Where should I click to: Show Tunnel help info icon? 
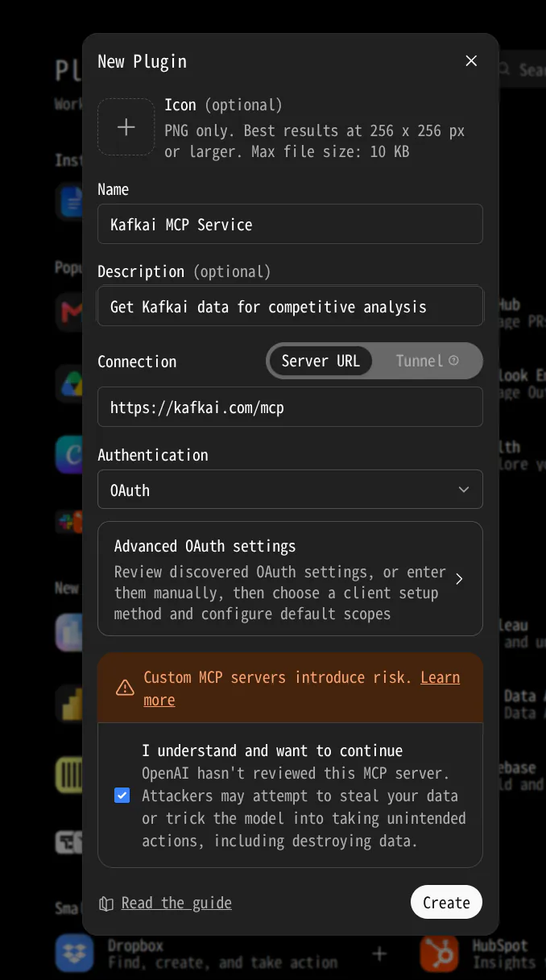[454, 361]
